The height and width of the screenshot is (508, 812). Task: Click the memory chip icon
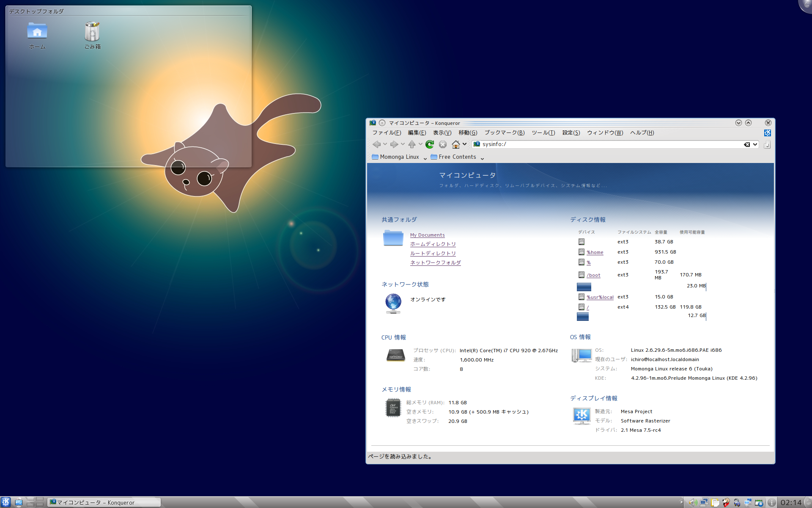(393, 408)
